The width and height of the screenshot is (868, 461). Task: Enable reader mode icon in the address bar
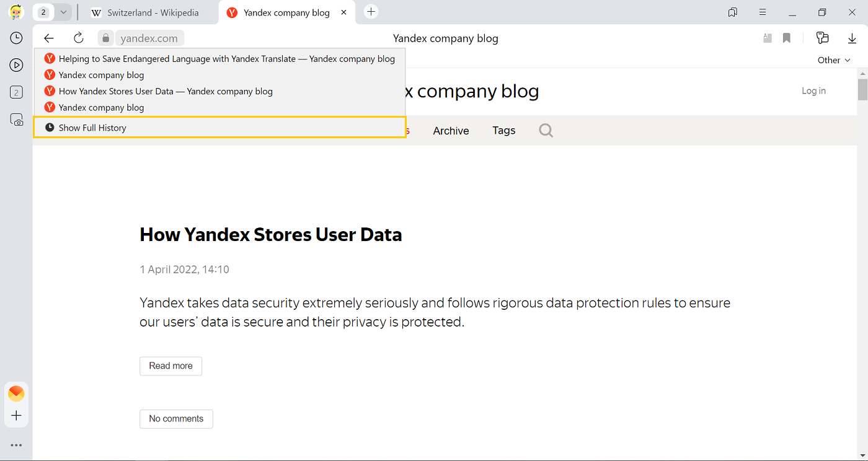(768, 38)
